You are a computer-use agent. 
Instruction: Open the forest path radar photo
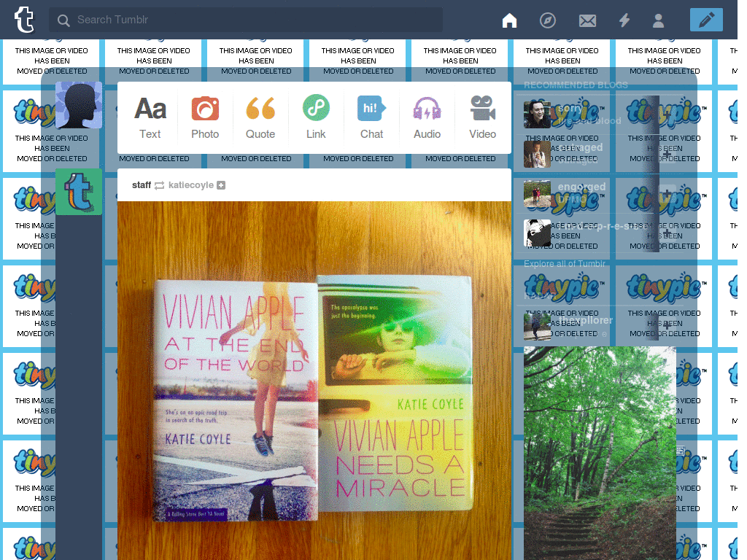pos(600,454)
